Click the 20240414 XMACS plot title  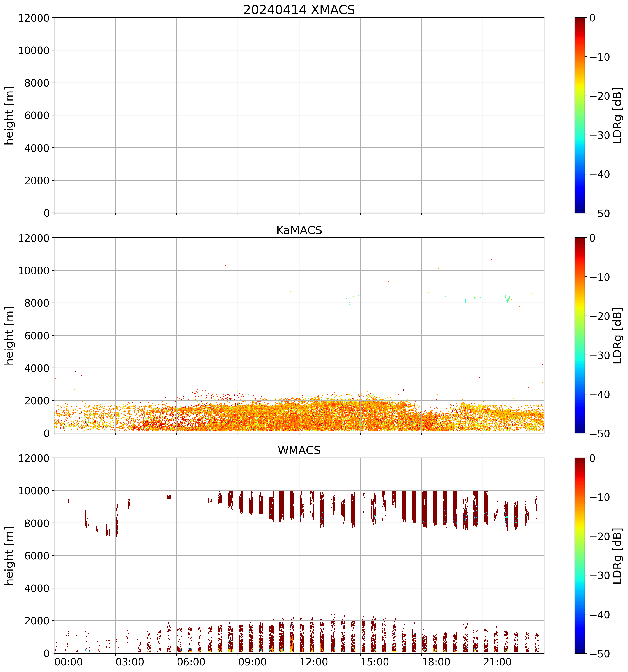(299, 10)
